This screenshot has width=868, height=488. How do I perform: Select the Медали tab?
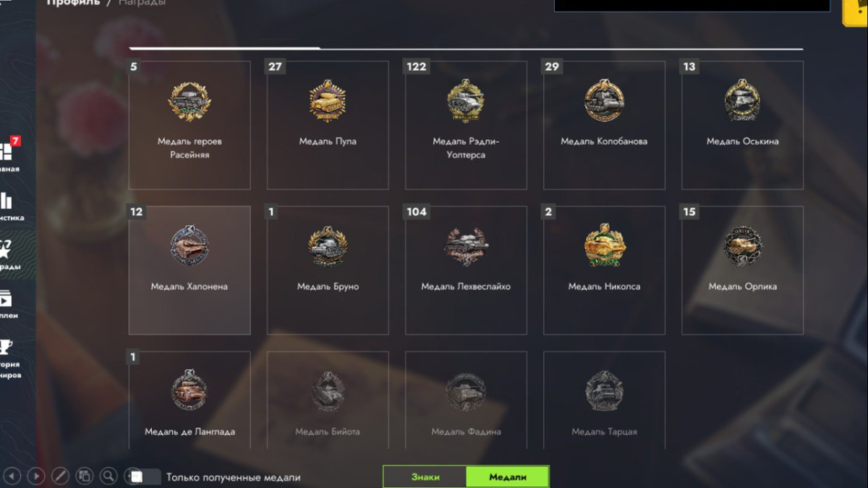(508, 476)
